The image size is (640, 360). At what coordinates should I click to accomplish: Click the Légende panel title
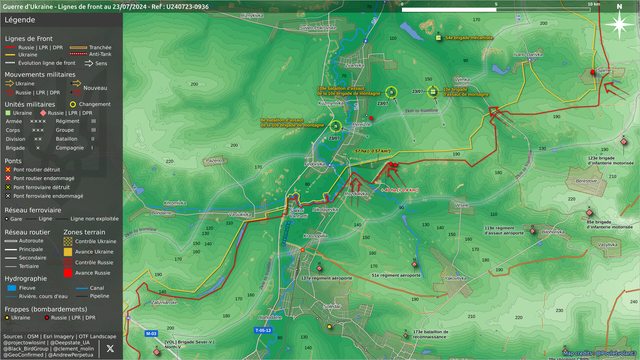coord(20,20)
